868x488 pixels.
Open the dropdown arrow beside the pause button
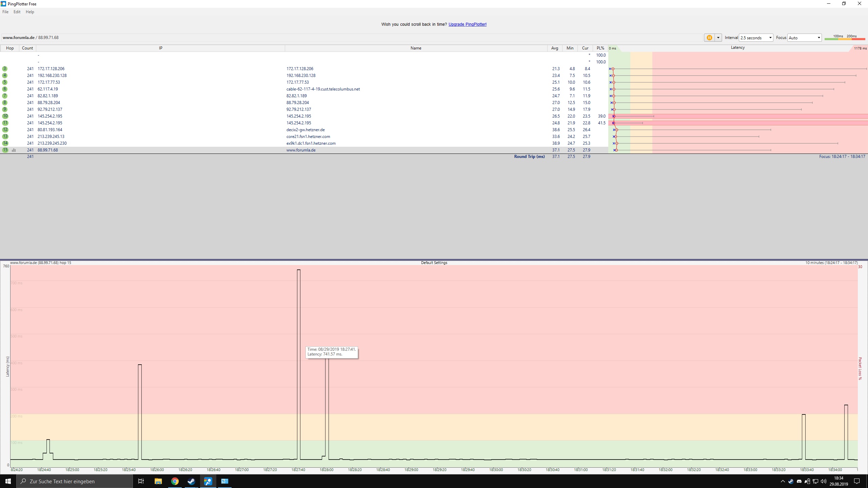(718, 38)
